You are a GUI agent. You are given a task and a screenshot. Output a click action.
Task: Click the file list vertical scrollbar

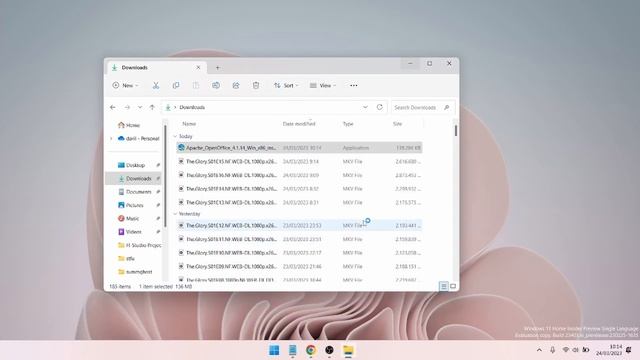456,131
